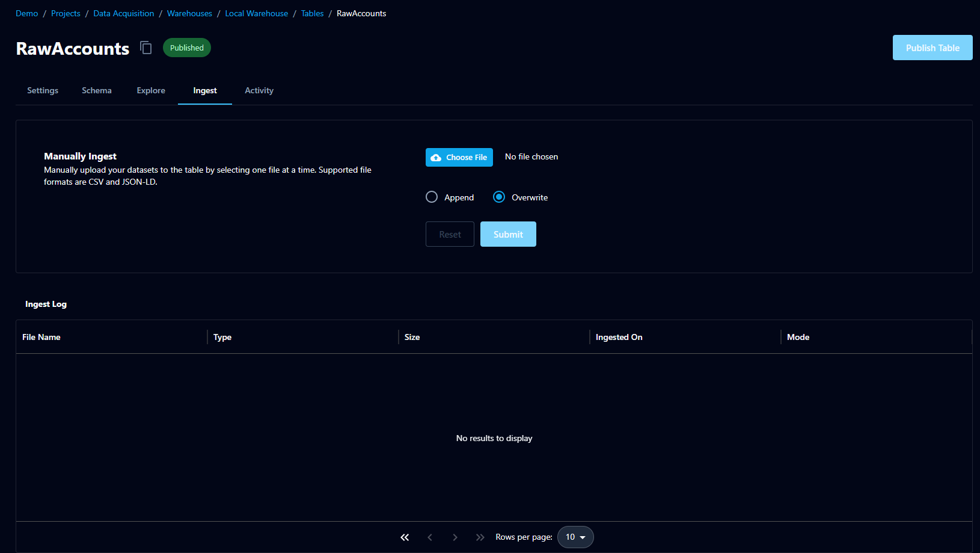Sort by File Name column header

[41, 337]
